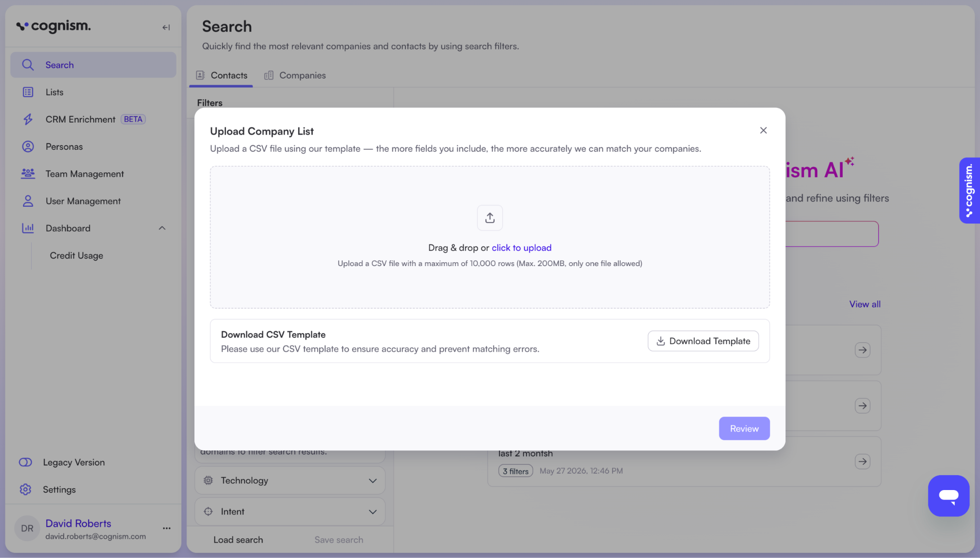Open the chat support bubble
This screenshot has width=980, height=558.
point(948,496)
